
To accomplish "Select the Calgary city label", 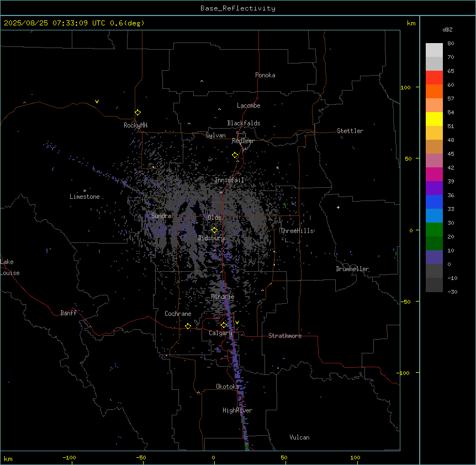I will [220, 333].
